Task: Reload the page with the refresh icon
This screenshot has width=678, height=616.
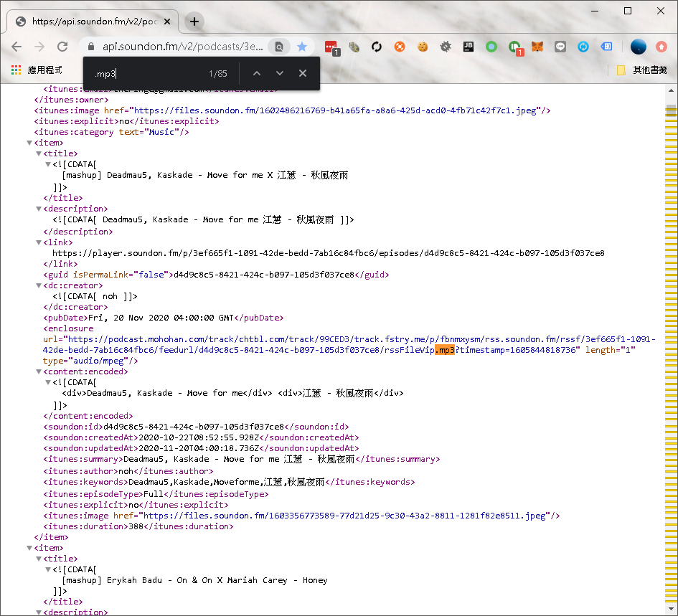Action: tap(62, 47)
